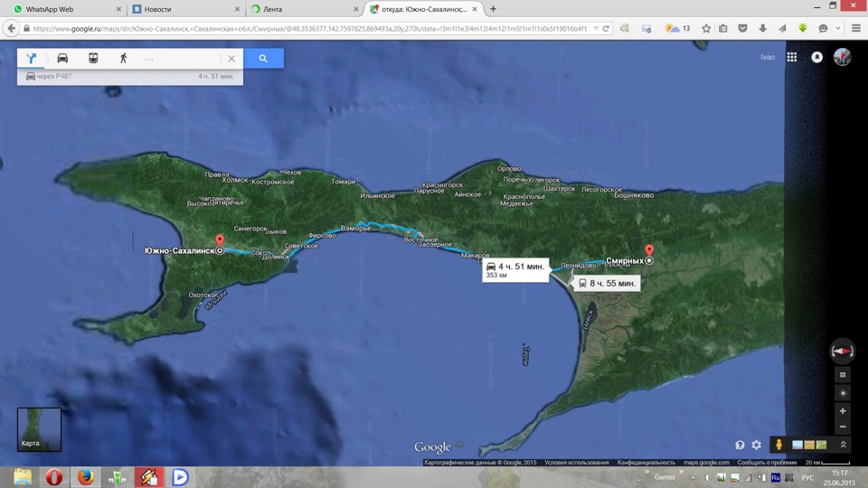Open the directions mode icon
Image resolution: width=868 pixels, height=488 pixels.
pos(31,58)
